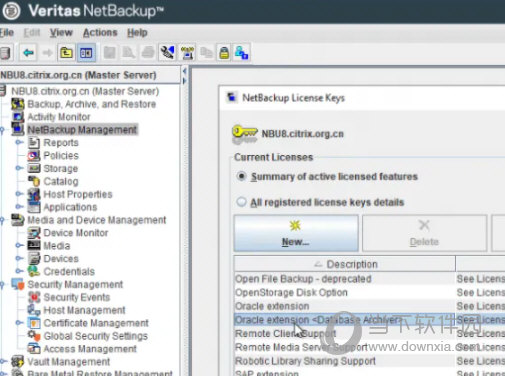The image size is (505, 376).
Task: Select Host Management tree item
Action: coord(84,310)
